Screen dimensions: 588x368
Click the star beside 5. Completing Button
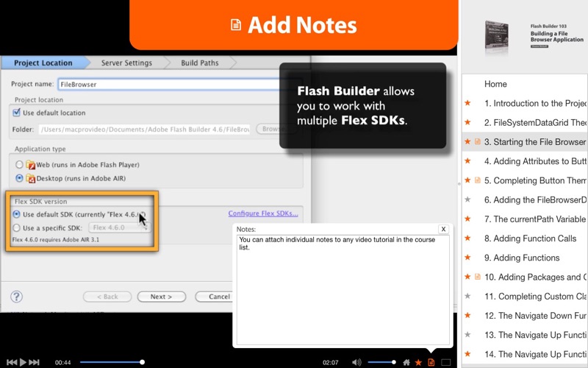(x=467, y=180)
